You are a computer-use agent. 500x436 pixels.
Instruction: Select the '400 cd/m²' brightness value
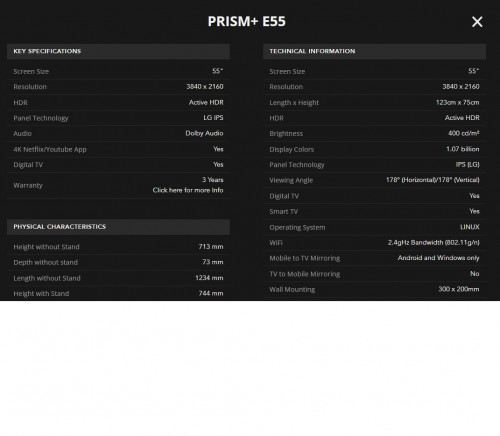[x=464, y=133]
